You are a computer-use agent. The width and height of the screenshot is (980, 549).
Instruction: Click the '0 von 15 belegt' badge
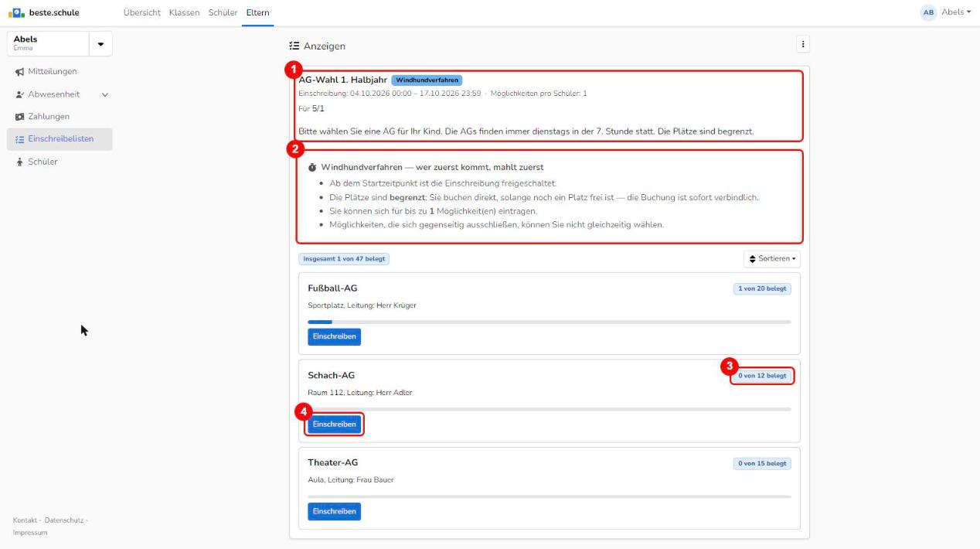point(762,464)
